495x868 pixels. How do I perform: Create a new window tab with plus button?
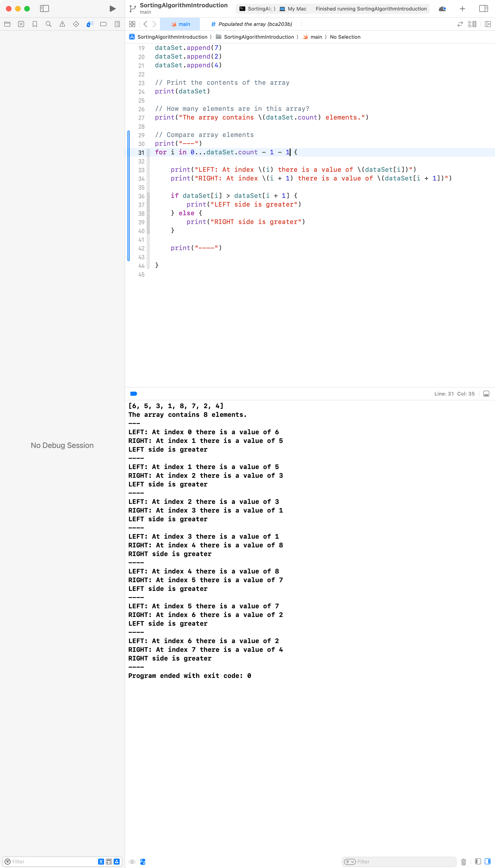[462, 9]
